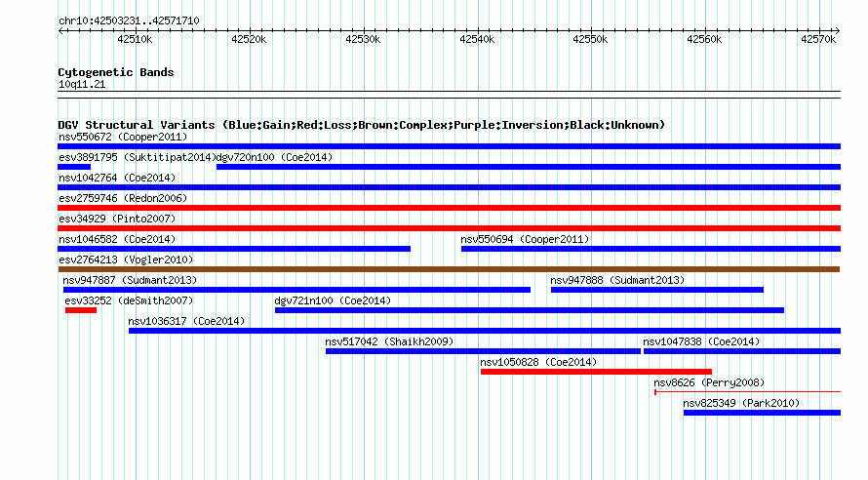This screenshot has width=868, height=480.
Task: Click nsv1046582 (Coe2014) variant label
Action: (x=117, y=239)
